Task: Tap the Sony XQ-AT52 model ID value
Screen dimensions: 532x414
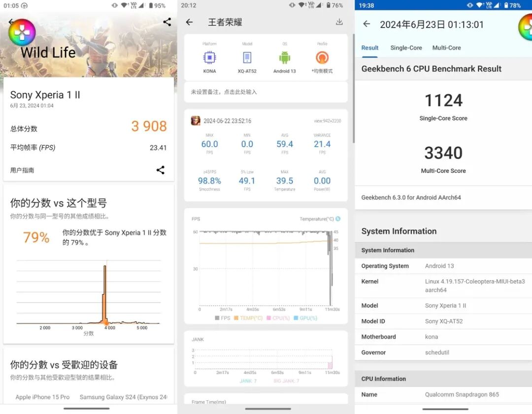Action: pos(444,321)
